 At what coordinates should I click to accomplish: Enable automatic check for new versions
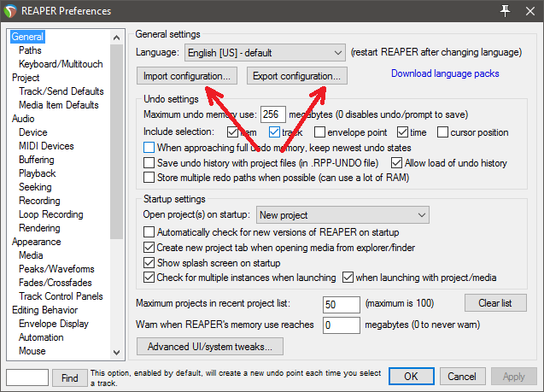(149, 231)
